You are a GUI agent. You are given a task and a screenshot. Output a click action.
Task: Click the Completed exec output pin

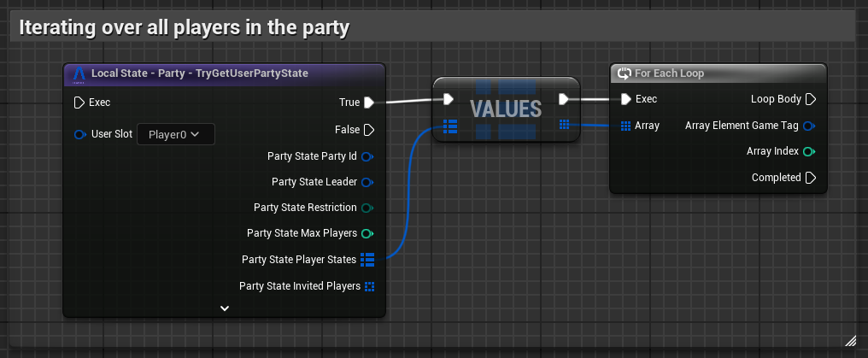click(810, 178)
